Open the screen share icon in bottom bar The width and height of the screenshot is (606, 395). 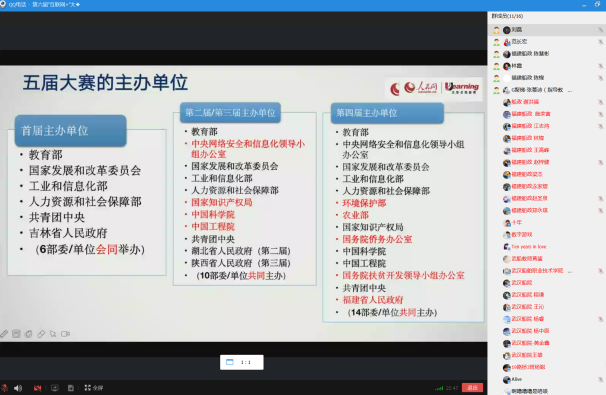click(x=55, y=388)
